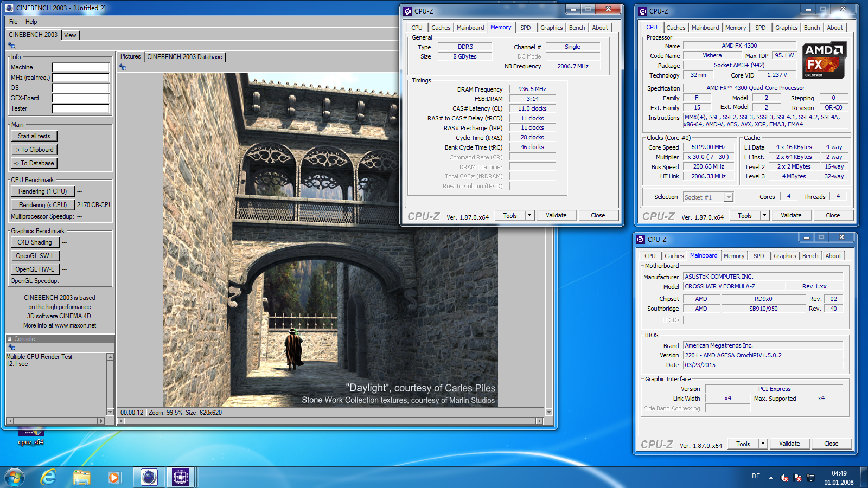Open Graphics tab in CPU-Z Mainboard window
The image size is (868, 488).
785,256
